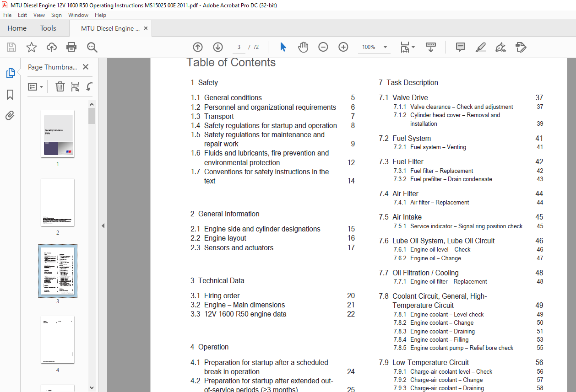The image size is (576, 392).
Task: Open the Attachments panel
Action: 10,116
